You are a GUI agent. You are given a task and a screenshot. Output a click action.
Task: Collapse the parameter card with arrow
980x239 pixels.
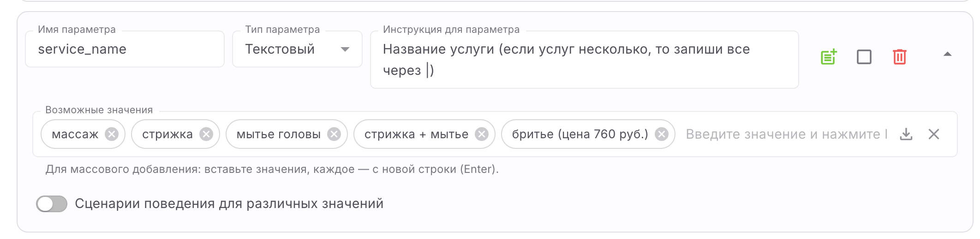pos(947,54)
